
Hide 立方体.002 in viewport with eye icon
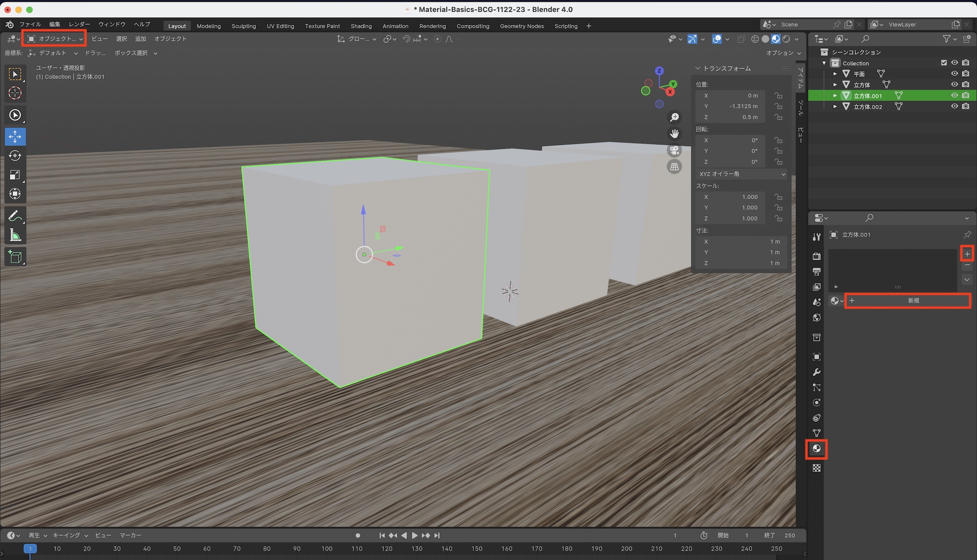pyautogui.click(x=954, y=106)
